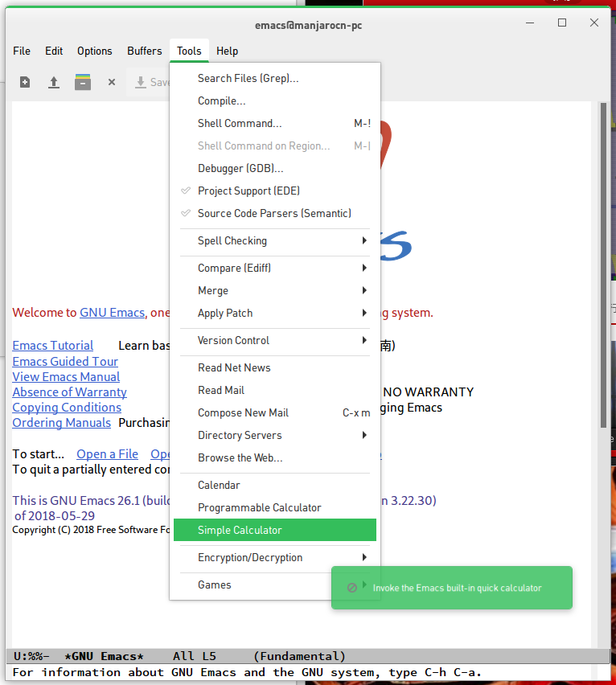Open the Edit menu
This screenshot has height=685, width=616.
pyautogui.click(x=54, y=51)
